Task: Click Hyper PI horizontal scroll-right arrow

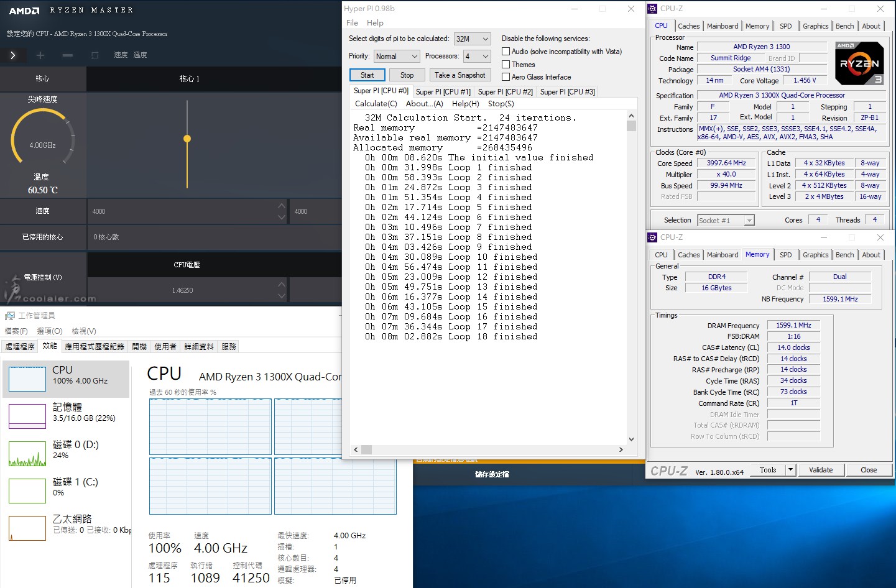Action: click(x=621, y=449)
